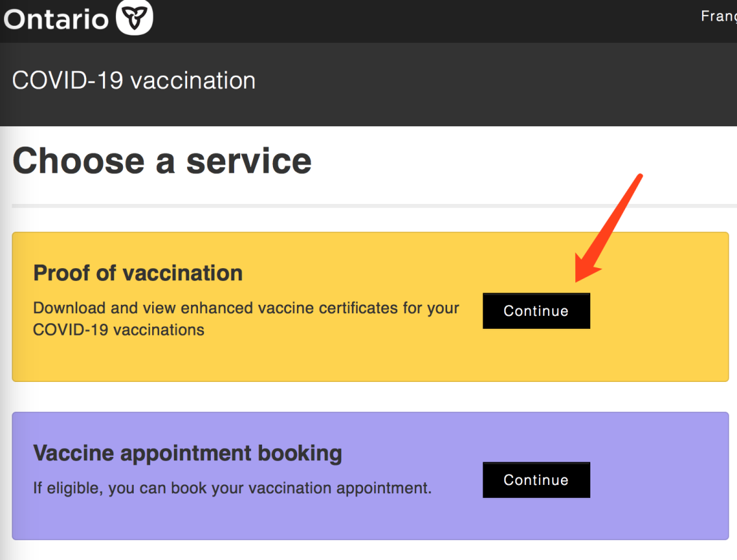This screenshot has height=560, width=737.
Task: Click the Ontario trillium logo icon
Action: (134, 17)
